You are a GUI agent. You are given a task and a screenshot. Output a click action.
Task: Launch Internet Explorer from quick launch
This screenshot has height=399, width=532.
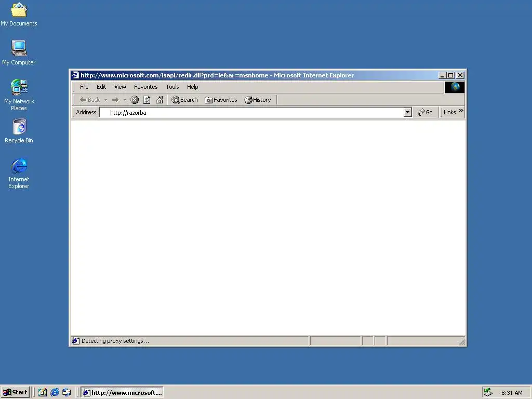(54, 393)
